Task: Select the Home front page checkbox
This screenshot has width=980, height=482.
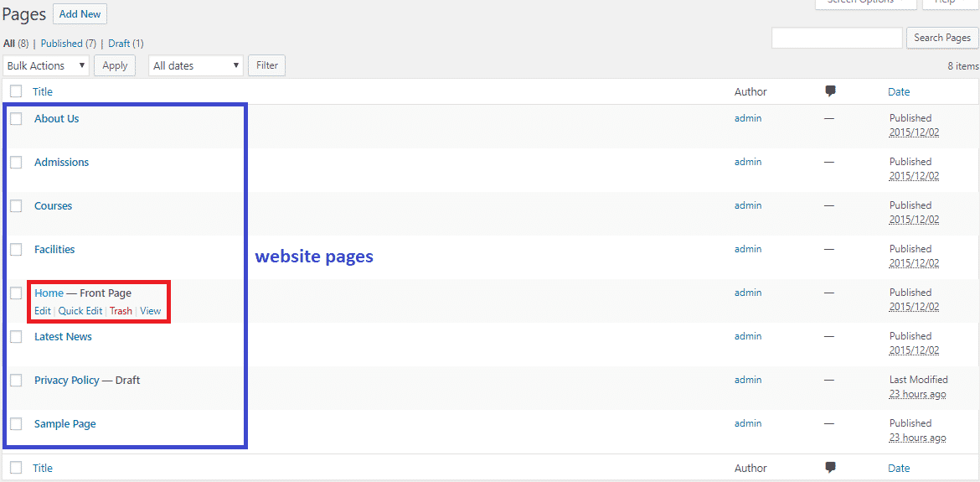Action: [16, 293]
